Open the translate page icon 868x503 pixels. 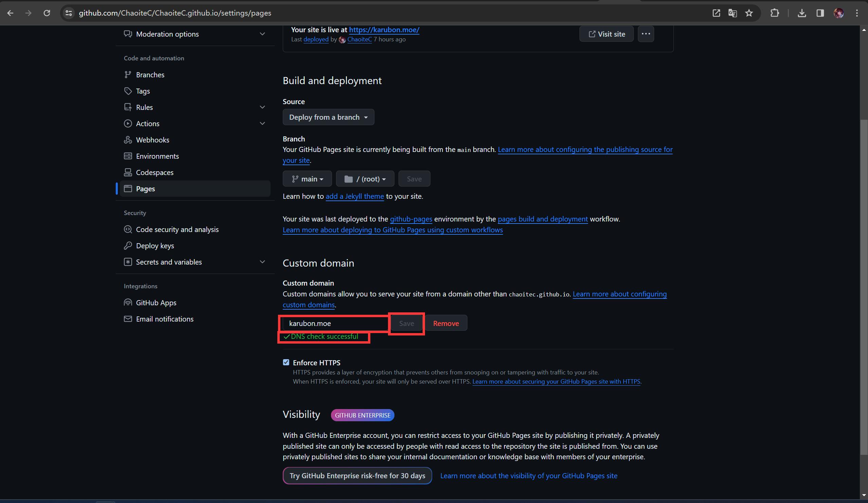click(733, 13)
